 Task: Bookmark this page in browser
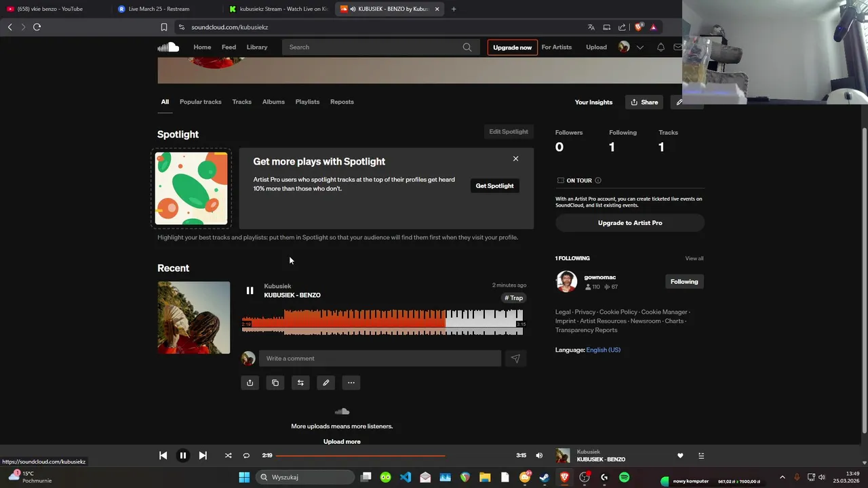(164, 27)
